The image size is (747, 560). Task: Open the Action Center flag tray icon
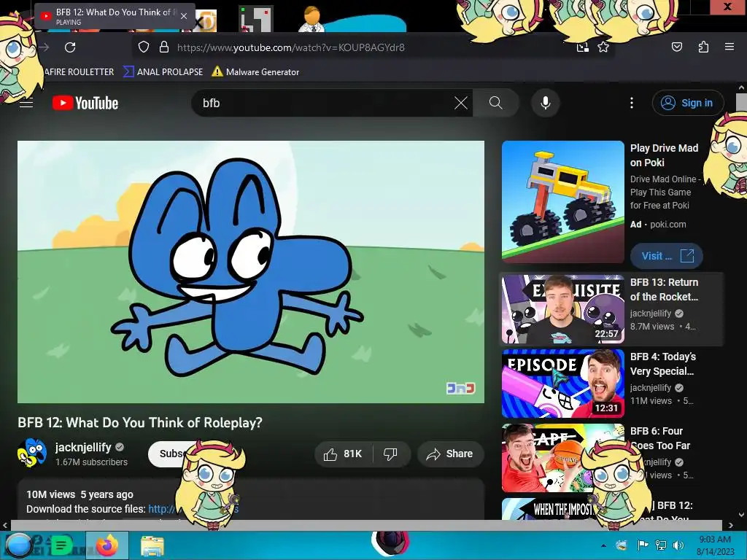tap(643, 545)
